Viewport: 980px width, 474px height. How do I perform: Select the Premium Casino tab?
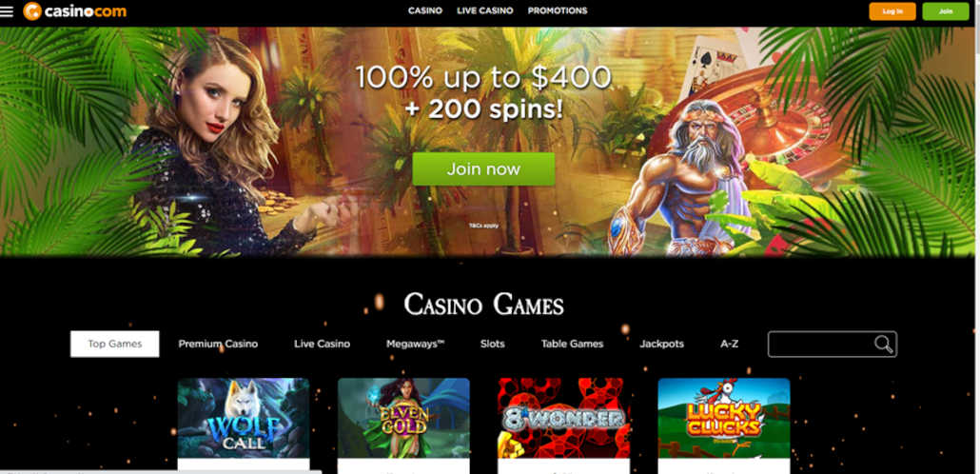point(218,344)
